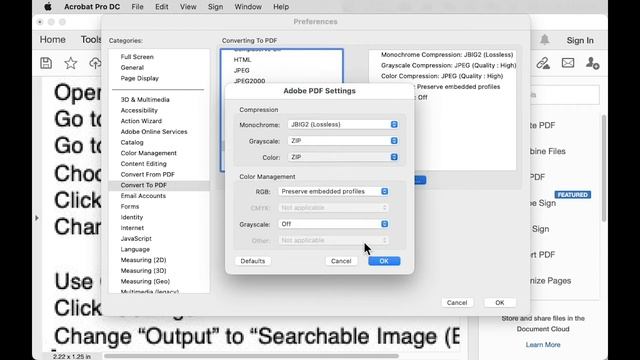Click Cancel in Adobe PDF Settings dialog

point(341,261)
